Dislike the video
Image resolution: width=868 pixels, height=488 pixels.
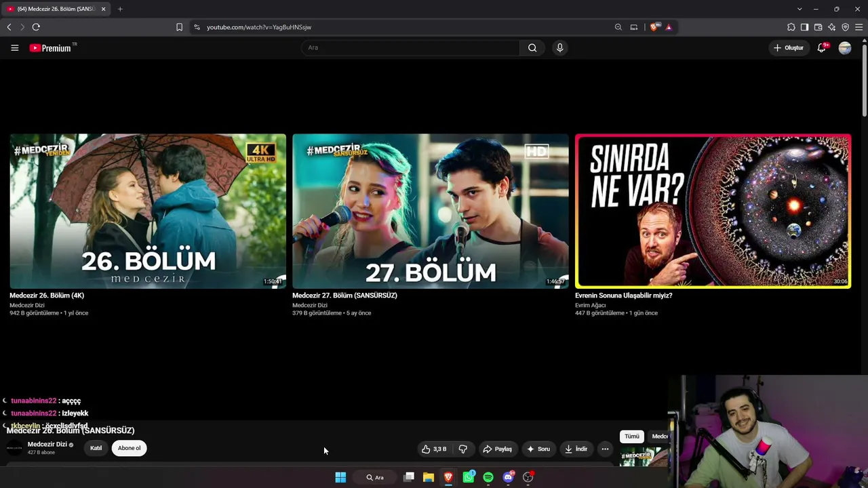(x=463, y=449)
